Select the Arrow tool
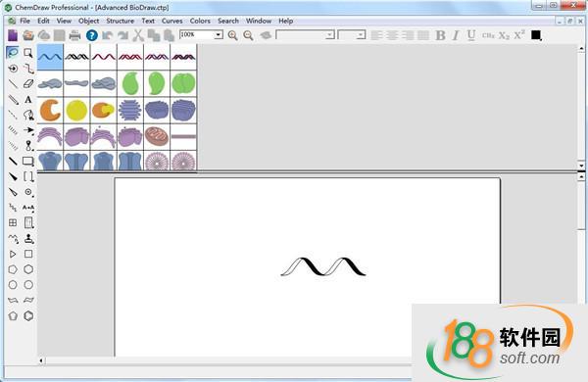Image resolution: width=588 pixels, height=382 pixels. (28, 130)
